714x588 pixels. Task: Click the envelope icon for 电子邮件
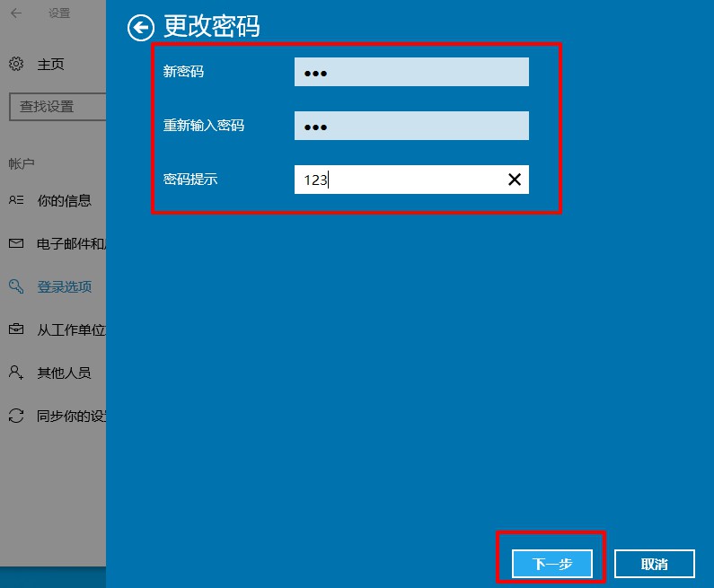16,243
